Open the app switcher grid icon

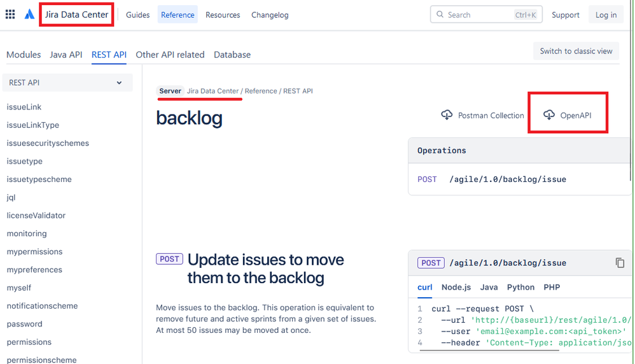(10, 15)
